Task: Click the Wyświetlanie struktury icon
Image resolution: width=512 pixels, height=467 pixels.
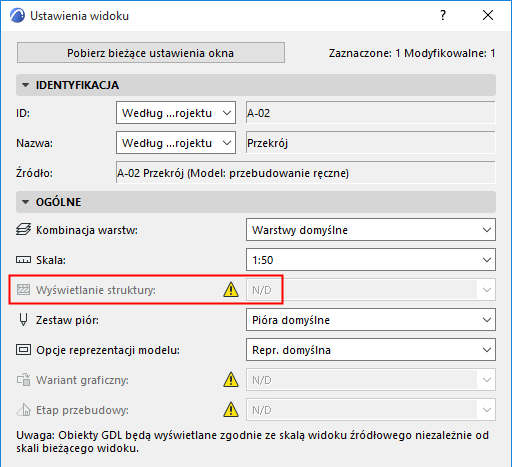Action: (x=23, y=290)
